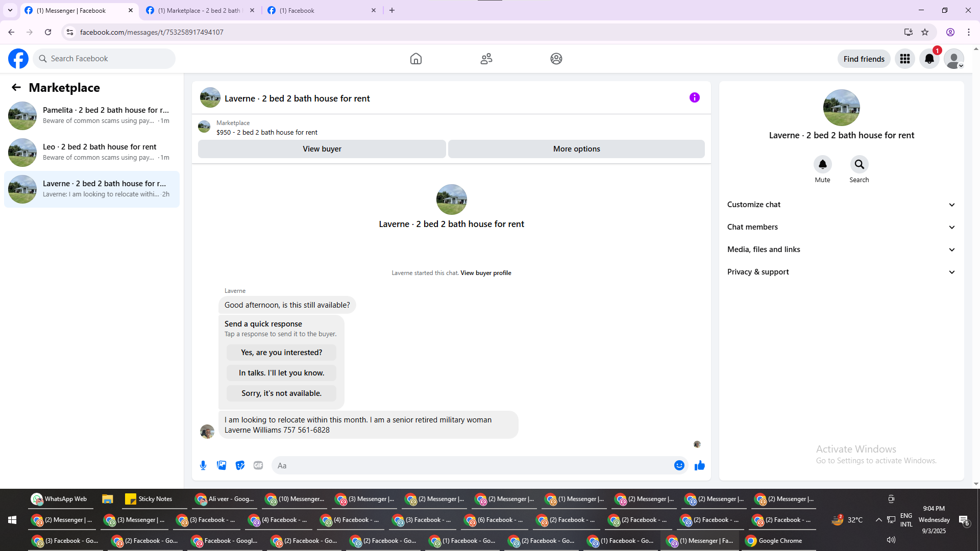Open the listing thumbnail in the right panel

[842, 108]
